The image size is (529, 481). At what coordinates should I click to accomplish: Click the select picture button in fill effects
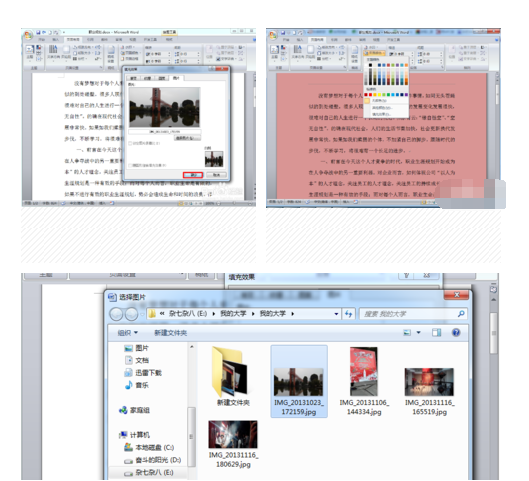[188, 138]
